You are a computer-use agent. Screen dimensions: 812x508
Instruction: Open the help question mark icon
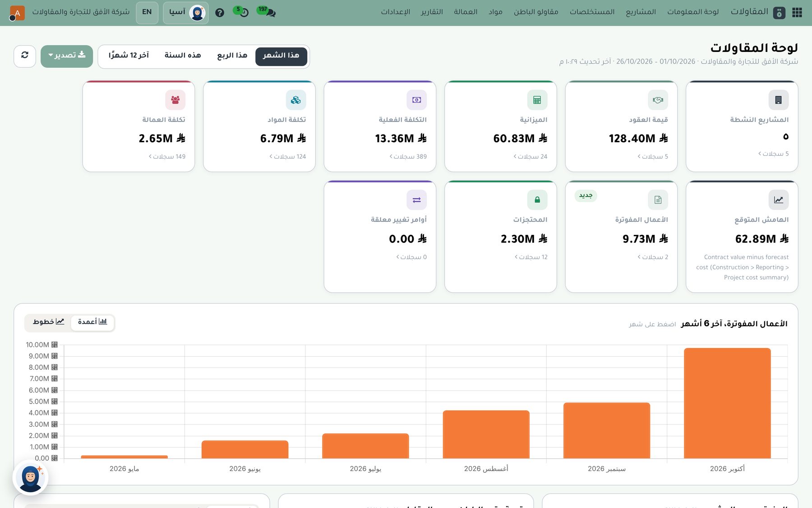tap(220, 13)
